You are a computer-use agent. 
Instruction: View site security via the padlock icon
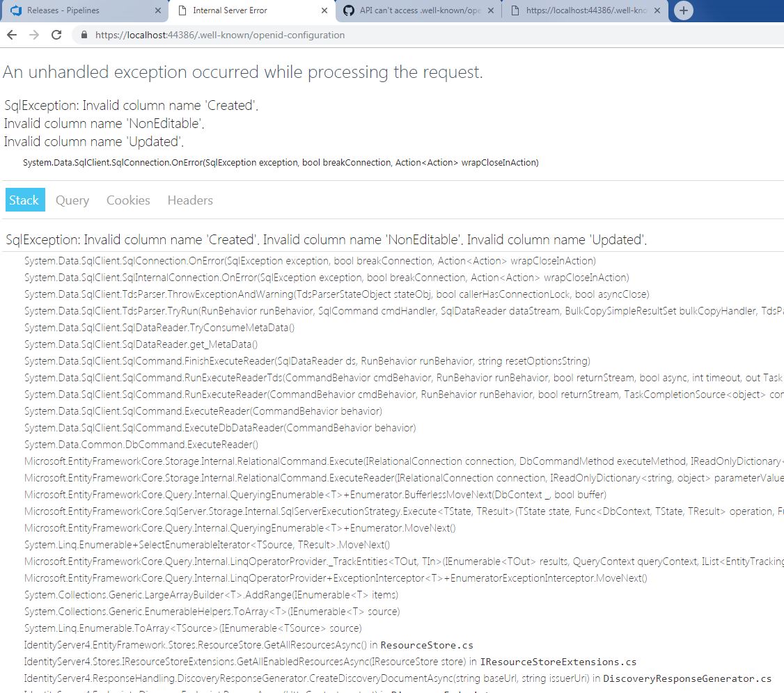coord(83,35)
